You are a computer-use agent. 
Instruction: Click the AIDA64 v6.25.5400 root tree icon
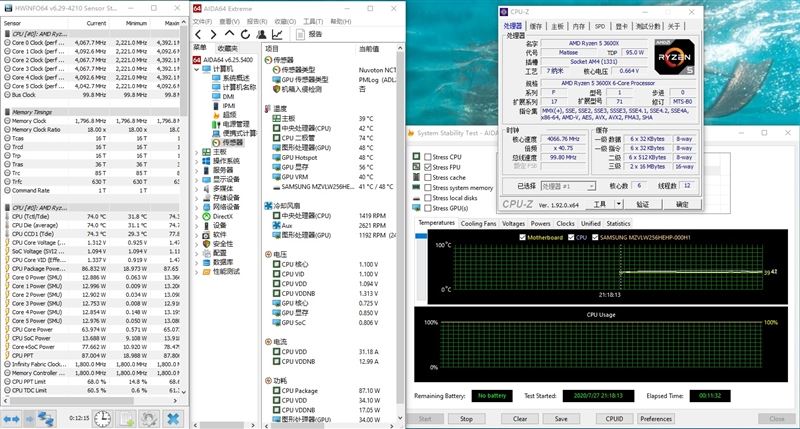(196, 60)
